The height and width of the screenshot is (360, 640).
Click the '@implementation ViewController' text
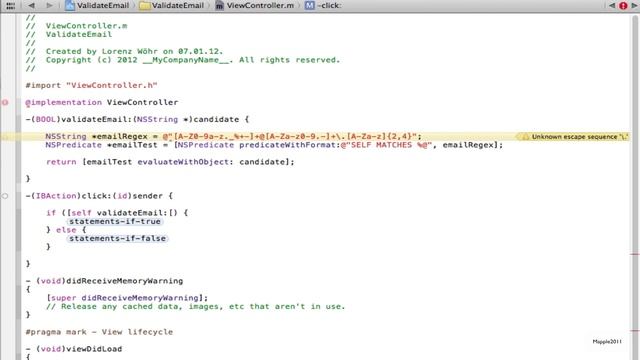pyautogui.click(x=102, y=102)
